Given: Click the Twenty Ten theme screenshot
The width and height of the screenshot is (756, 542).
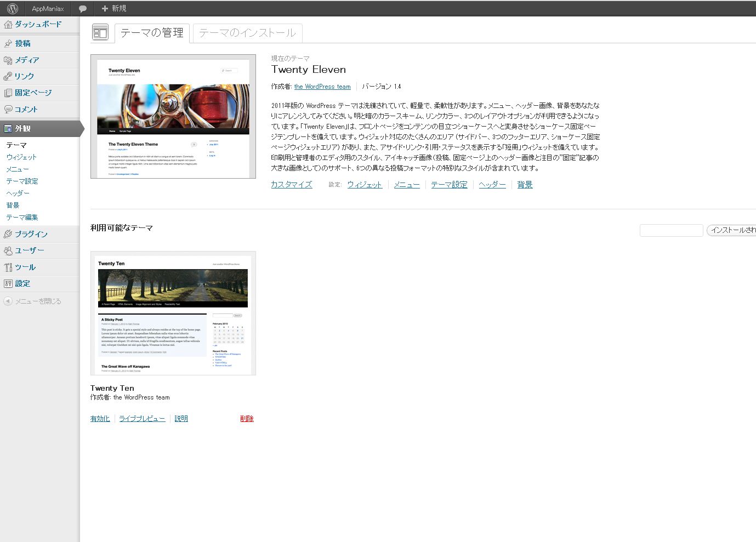Looking at the screenshot, I should coord(173,313).
